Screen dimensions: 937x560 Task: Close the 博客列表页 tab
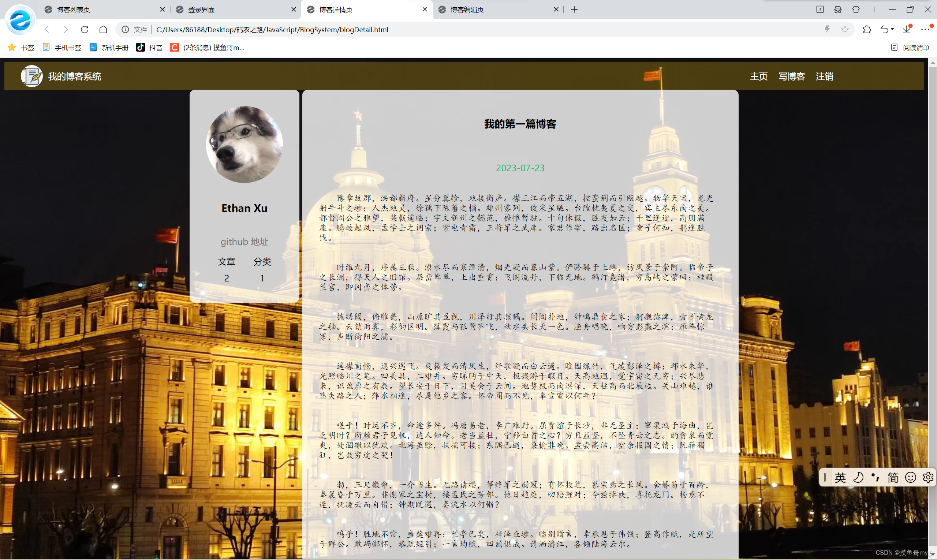pos(162,10)
